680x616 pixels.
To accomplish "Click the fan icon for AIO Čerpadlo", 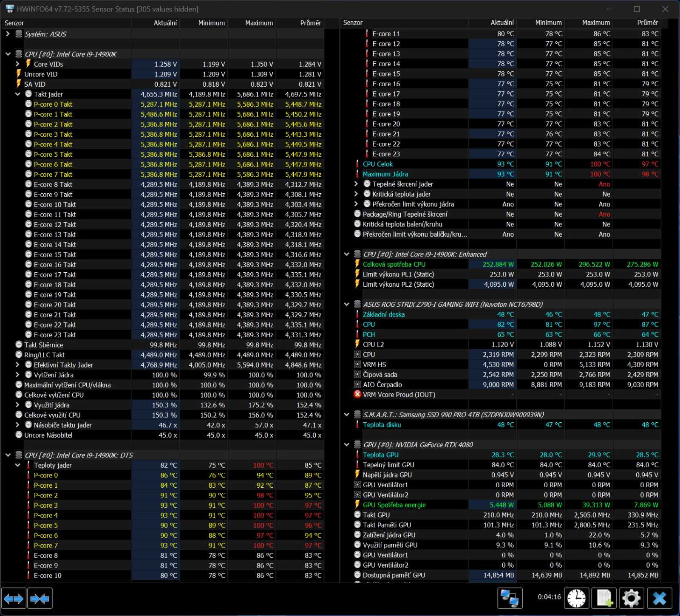I will (x=357, y=384).
